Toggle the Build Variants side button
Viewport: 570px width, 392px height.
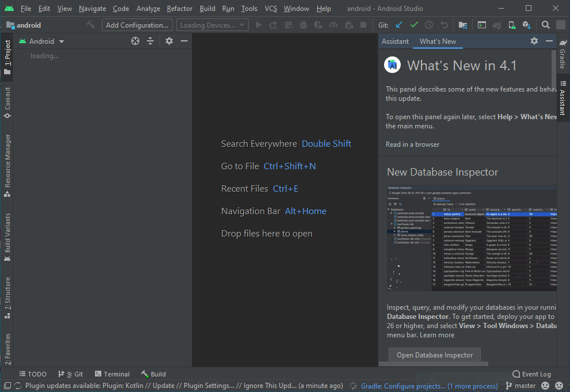click(7, 237)
